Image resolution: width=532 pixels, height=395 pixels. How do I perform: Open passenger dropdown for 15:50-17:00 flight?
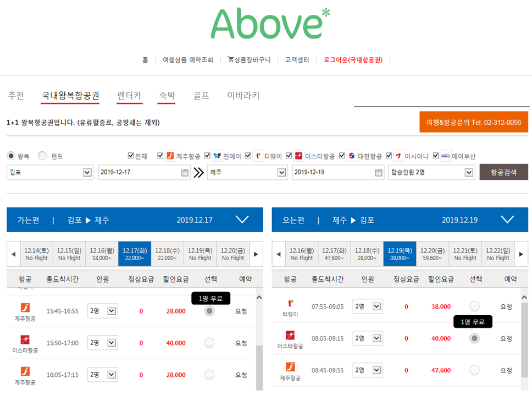pyautogui.click(x=102, y=343)
